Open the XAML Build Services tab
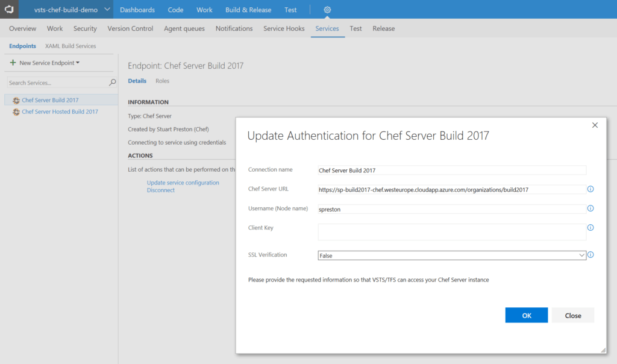 click(x=69, y=46)
